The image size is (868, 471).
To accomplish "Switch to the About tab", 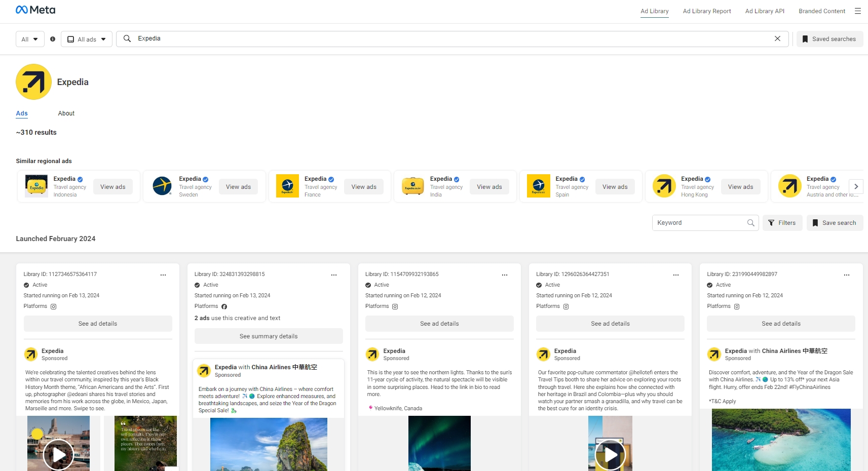I will [x=66, y=113].
